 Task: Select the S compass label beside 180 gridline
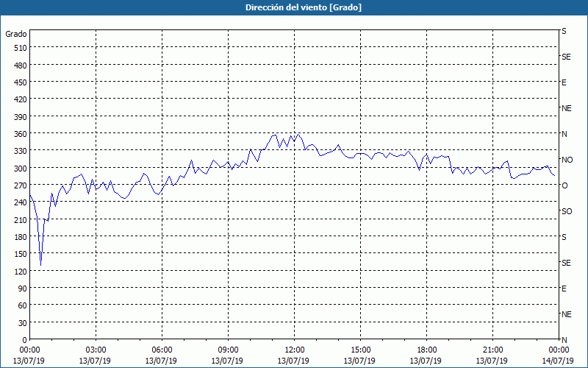coord(564,237)
